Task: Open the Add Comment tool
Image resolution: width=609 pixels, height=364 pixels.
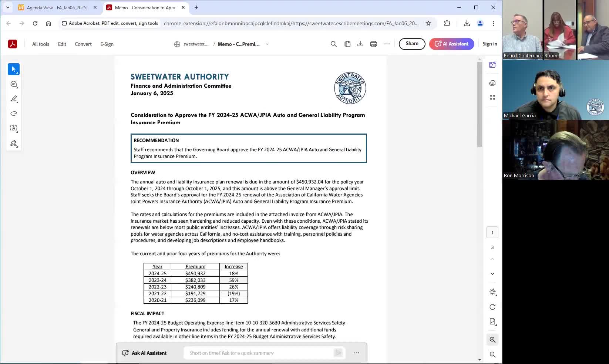Action: (x=14, y=84)
